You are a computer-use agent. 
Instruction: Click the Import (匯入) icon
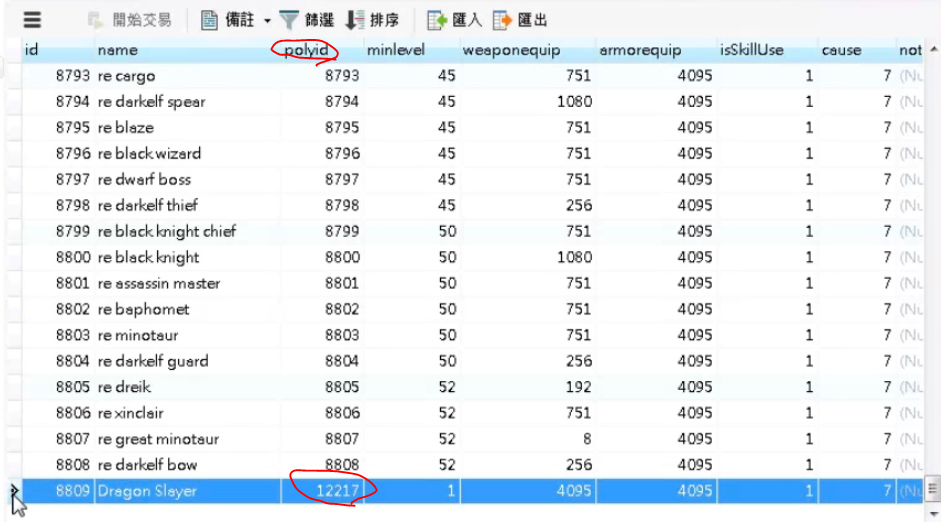pyautogui.click(x=436, y=20)
